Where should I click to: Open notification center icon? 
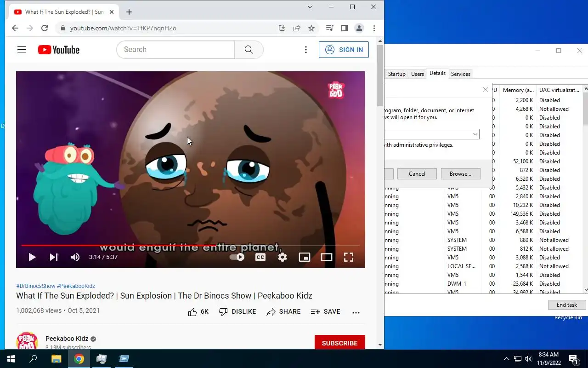(x=573, y=359)
